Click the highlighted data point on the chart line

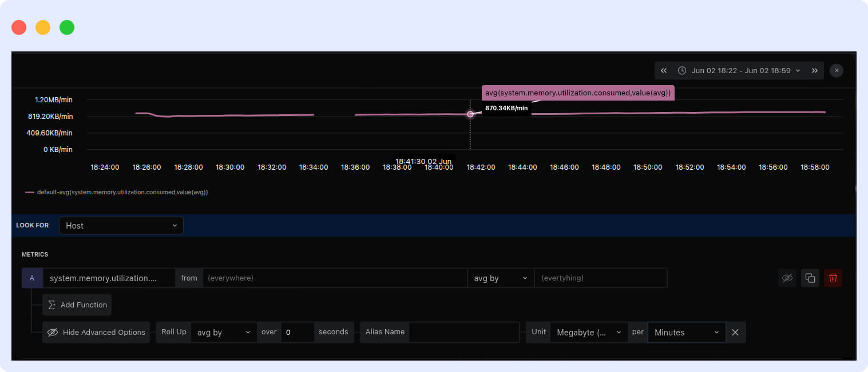point(470,114)
